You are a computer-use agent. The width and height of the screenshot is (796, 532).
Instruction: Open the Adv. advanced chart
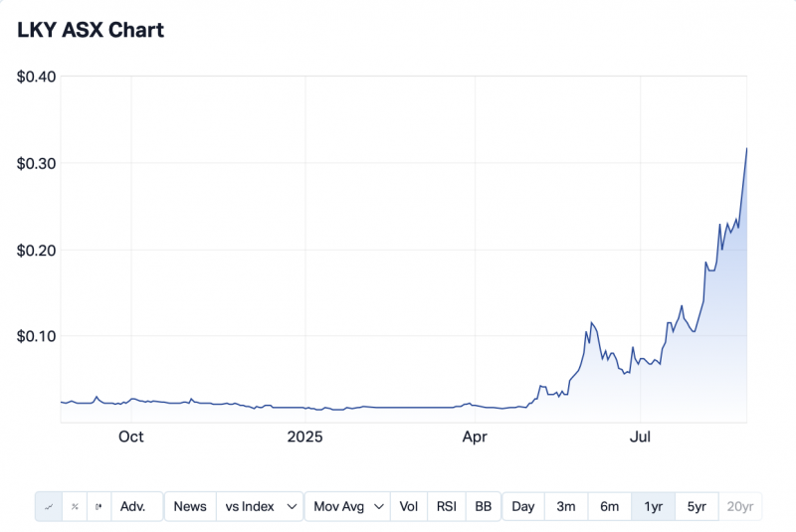[133, 506]
